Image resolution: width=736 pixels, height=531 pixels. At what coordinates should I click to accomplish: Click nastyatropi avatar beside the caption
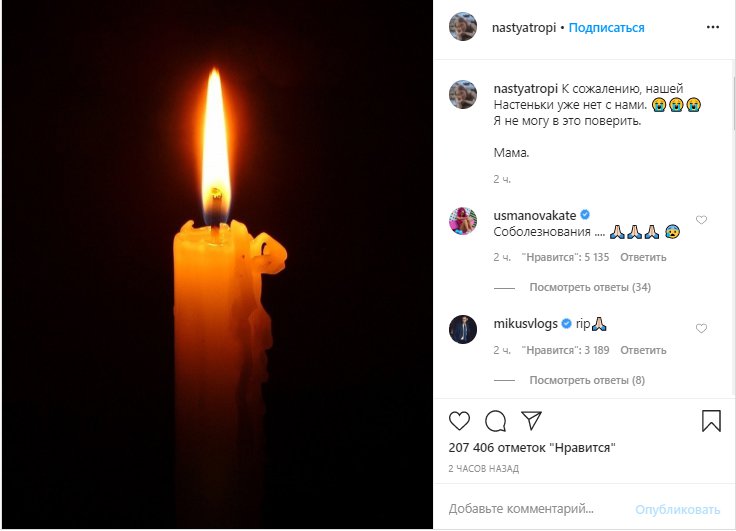(x=463, y=94)
